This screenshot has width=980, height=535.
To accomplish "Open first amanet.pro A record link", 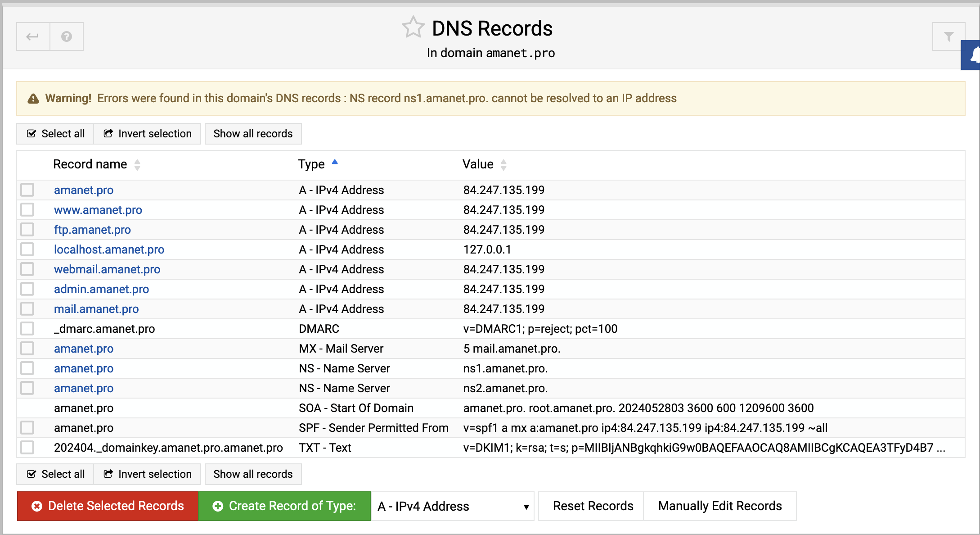I will click(x=84, y=190).
